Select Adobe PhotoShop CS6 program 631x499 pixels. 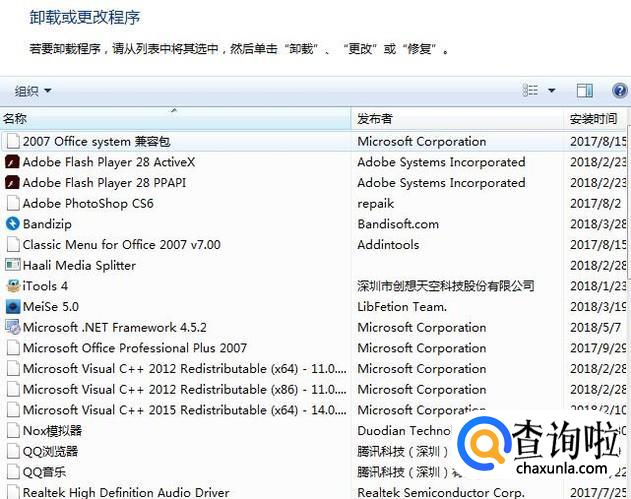(x=88, y=204)
